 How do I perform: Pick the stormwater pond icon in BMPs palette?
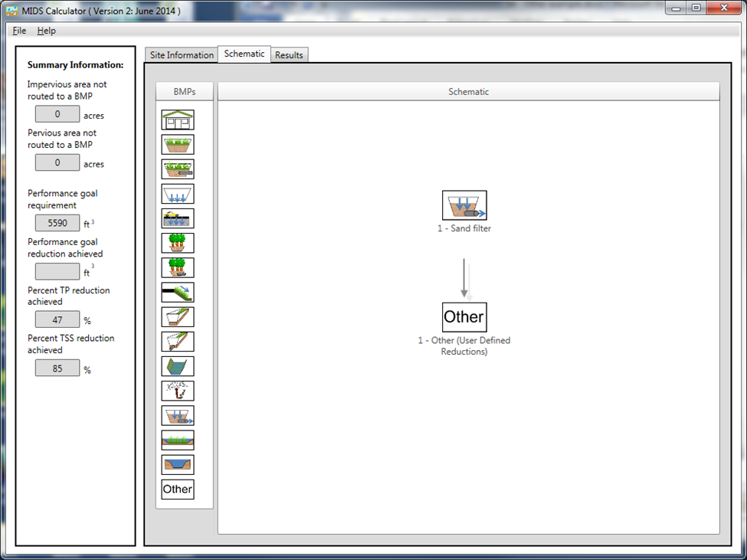[x=178, y=464]
